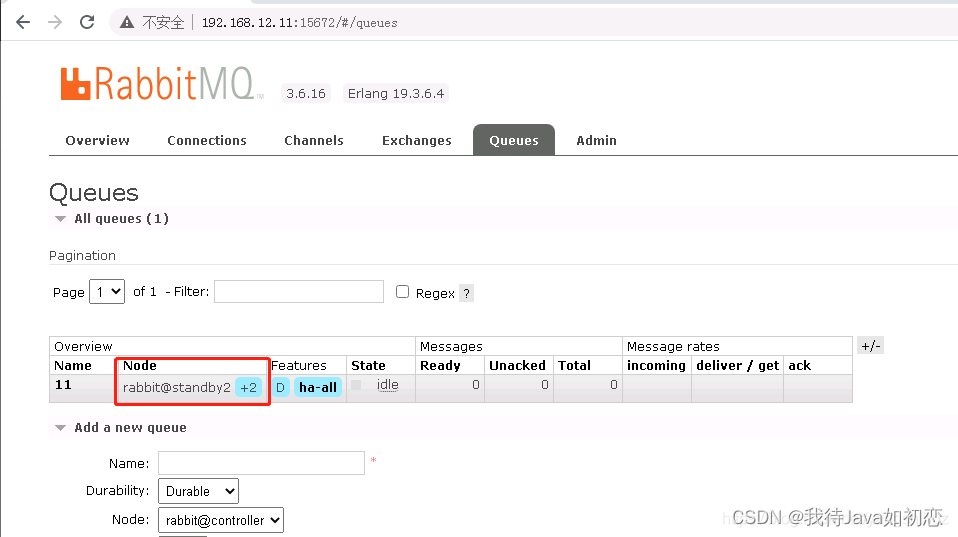The height and width of the screenshot is (537, 958).
Task: Open the Admin tab
Action: [x=596, y=141]
